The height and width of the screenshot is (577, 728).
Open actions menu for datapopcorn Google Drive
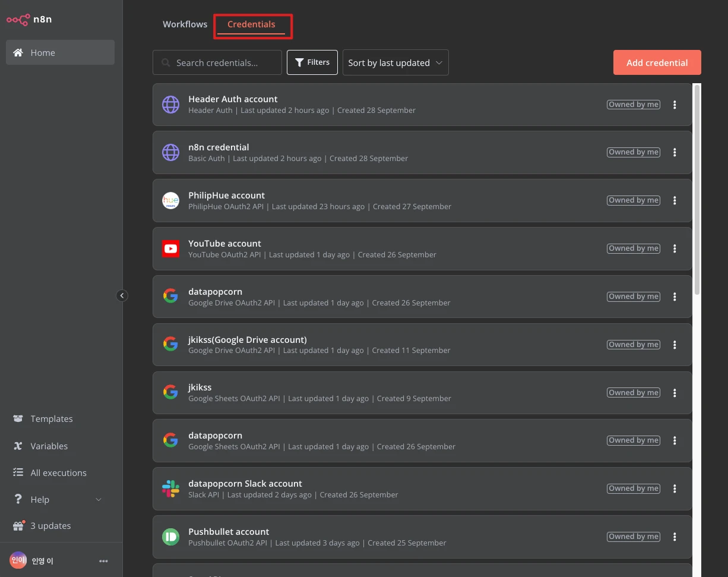(675, 297)
